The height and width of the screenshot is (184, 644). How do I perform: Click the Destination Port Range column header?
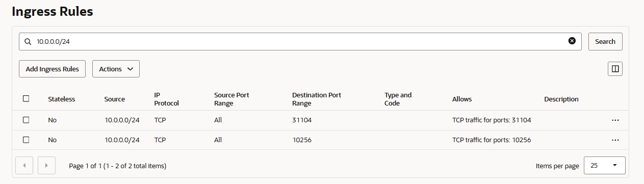[317, 99]
